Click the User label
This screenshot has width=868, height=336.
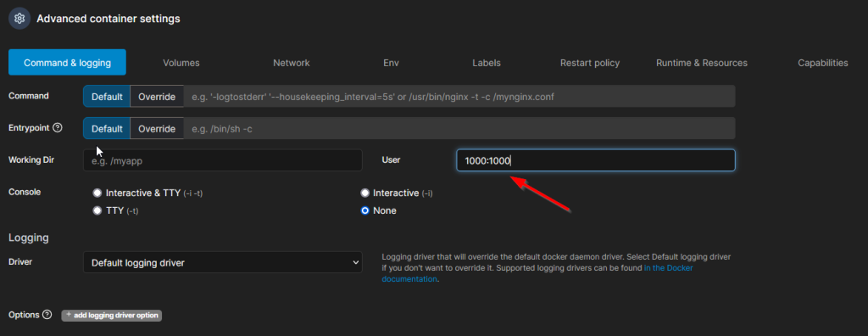coord(391,160)
